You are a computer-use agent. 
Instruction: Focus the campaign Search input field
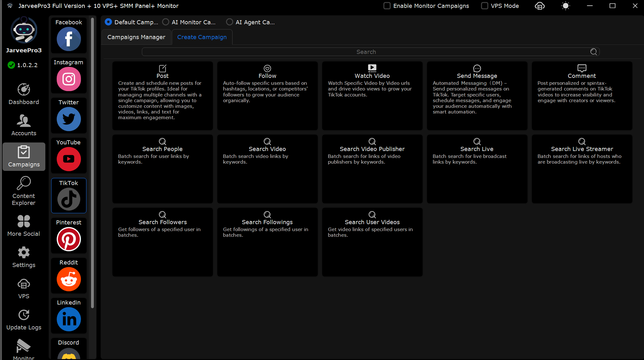365,52
